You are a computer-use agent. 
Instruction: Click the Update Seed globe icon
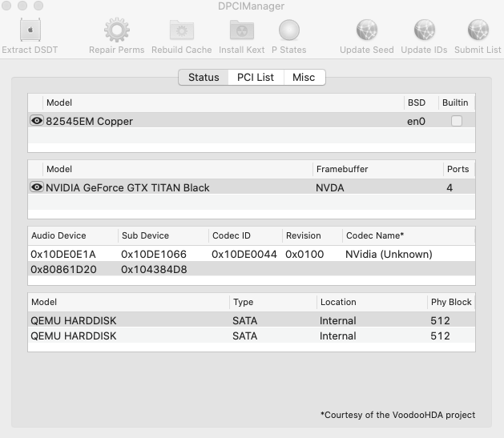pos(367,30)
